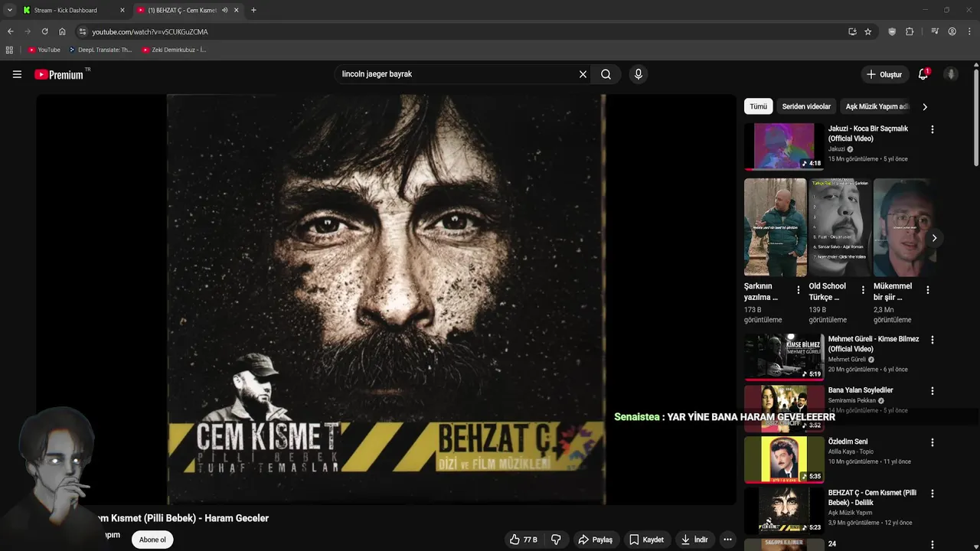Open install app icon in address bar
The image size is (980, 551).
click(852, 31)
